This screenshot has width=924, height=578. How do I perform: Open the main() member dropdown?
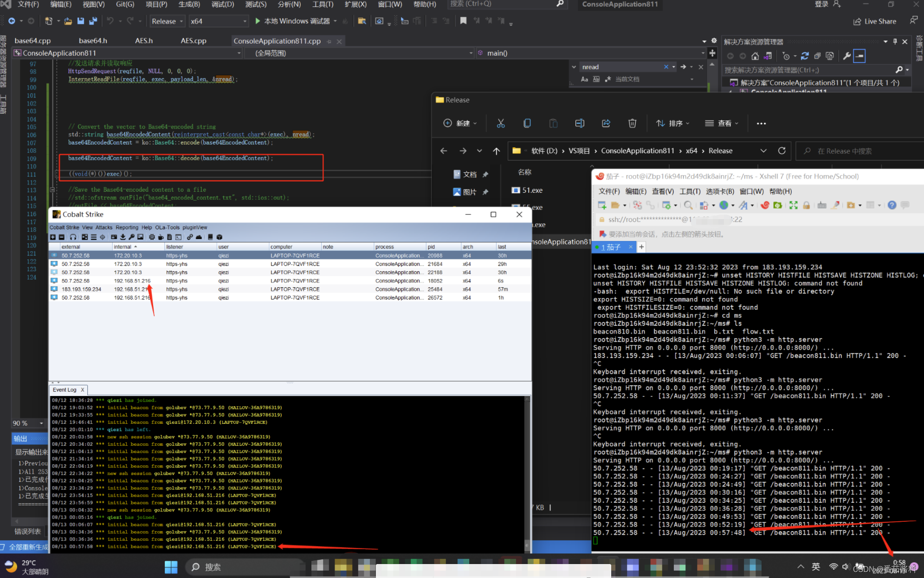pyautogui.click(x=592, y=53)
